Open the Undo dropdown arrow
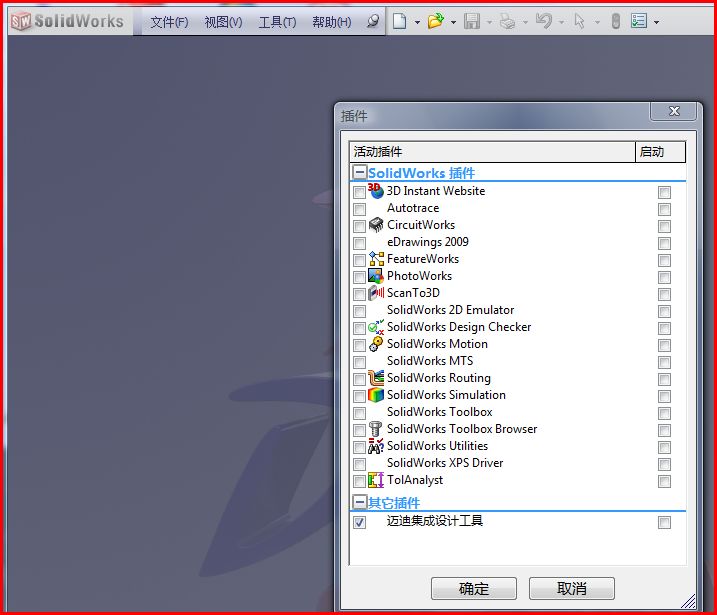Viewport: 717px width, 615px height. 561,22
